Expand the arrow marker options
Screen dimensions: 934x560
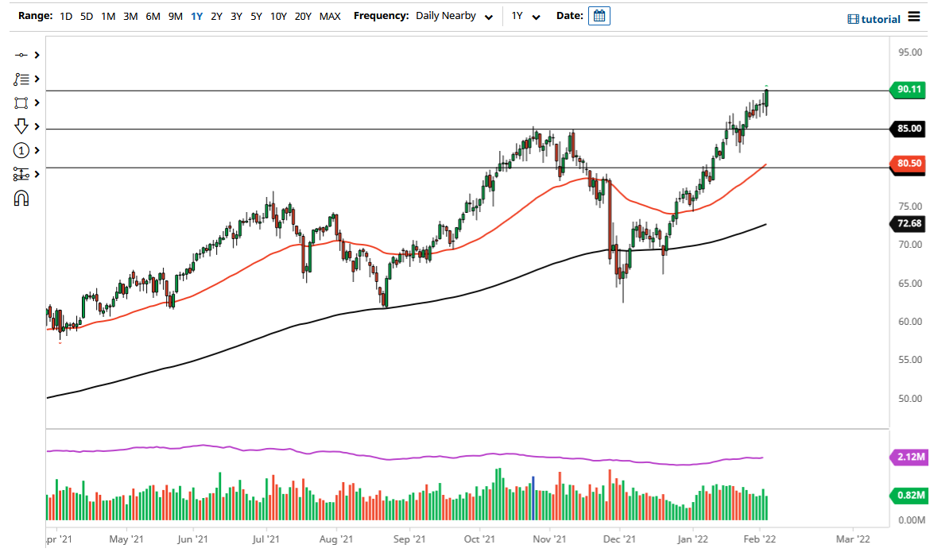[x=37, y=127]
